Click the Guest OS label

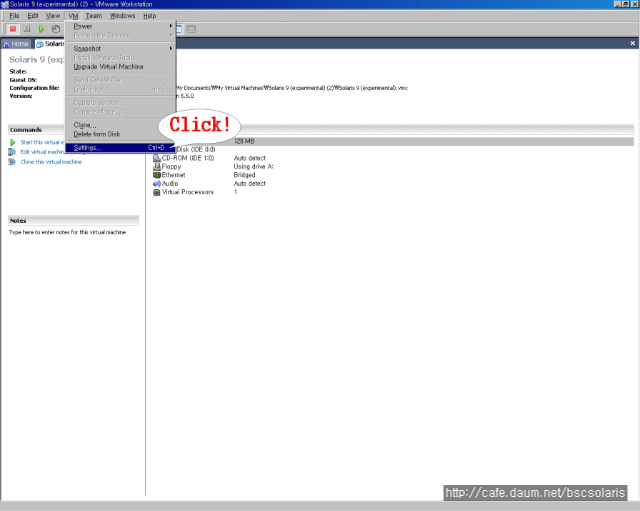[23, 80]
